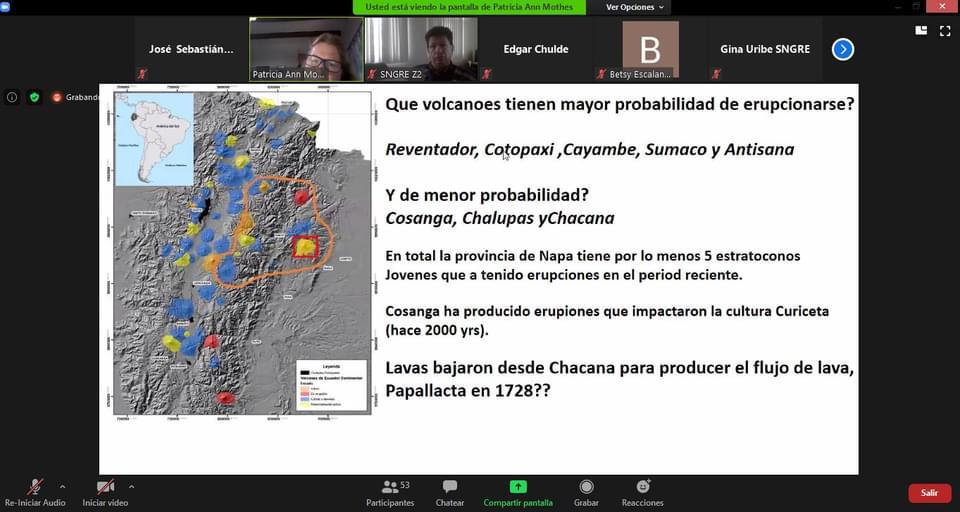
Task: Click the green screen-sharing notification banner
Action: tap(469, 7)
